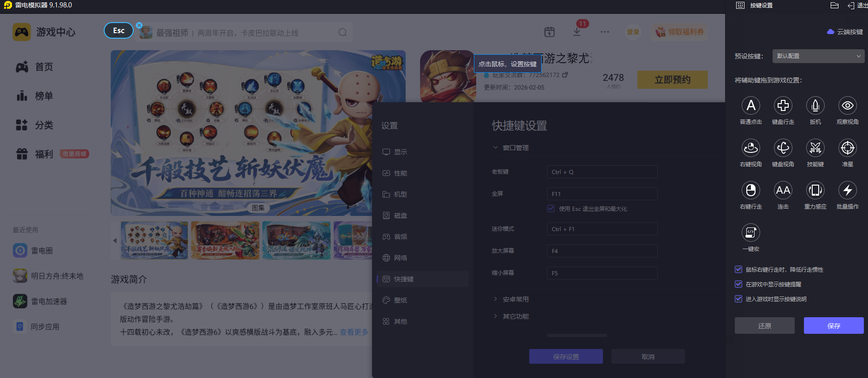Click the 迷你模式 Ctrl + F1 field
The image size is (868, 378).
[x=602, y=229]
